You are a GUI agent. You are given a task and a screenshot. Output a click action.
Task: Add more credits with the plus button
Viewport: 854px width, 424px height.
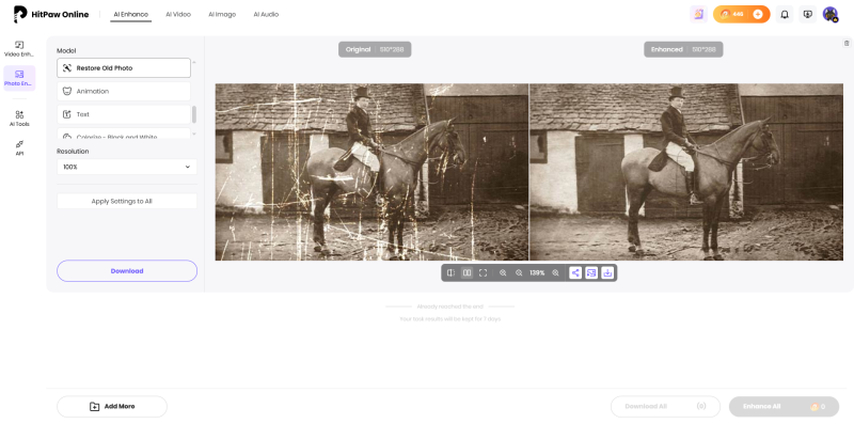758,15
